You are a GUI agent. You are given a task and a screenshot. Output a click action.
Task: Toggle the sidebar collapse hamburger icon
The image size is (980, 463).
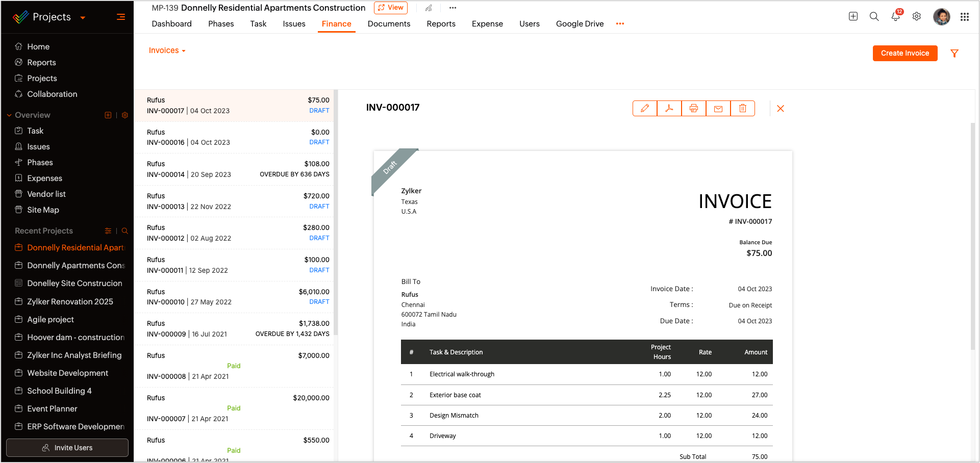coord(121,17)
